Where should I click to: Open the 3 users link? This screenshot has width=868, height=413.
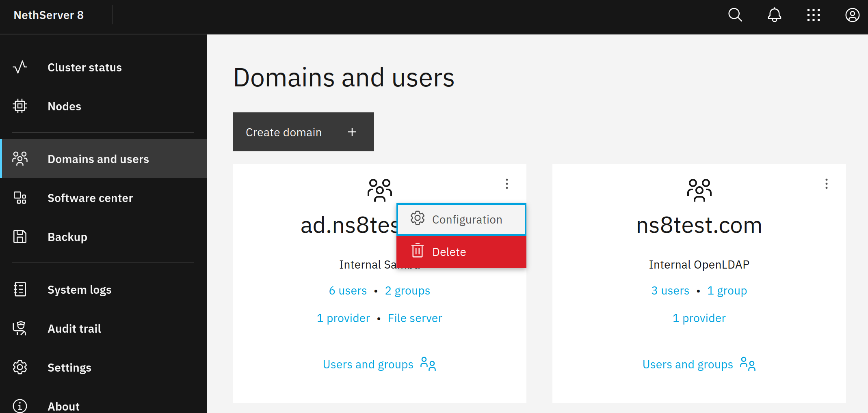(x=670, y=290)
